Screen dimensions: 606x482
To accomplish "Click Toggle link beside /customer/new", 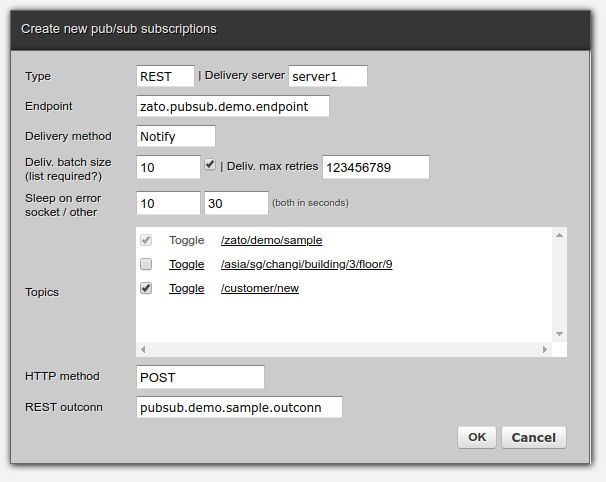I will pos(186,288).
